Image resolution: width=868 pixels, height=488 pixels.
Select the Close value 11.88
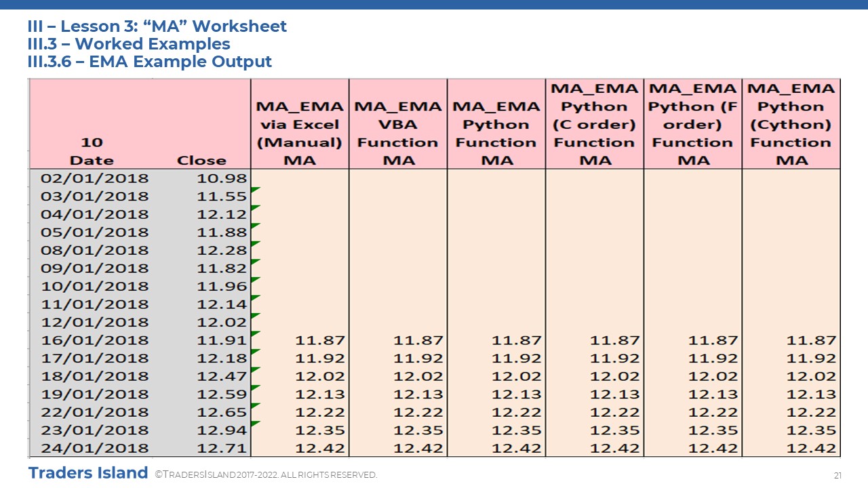(222, 232)
